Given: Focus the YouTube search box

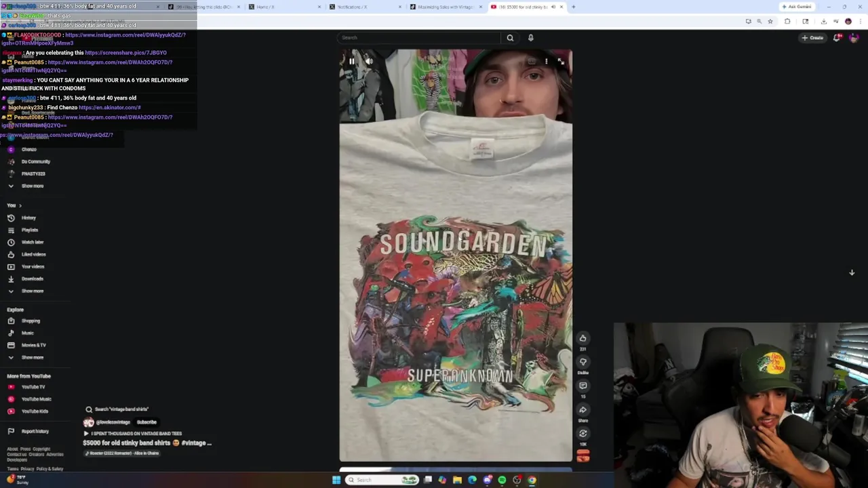Looking at the screenshot, I should [419, 38].
